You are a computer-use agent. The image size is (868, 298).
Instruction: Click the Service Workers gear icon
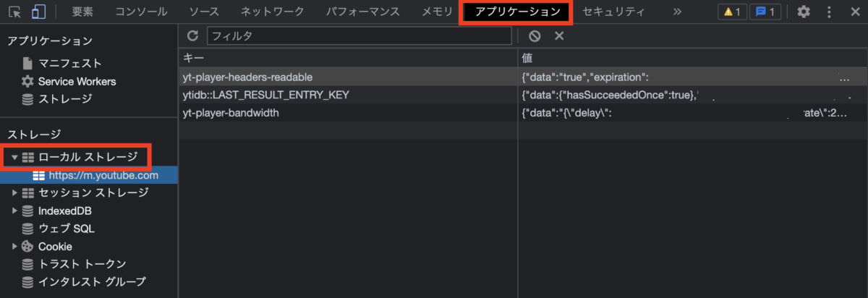(27, 81)
